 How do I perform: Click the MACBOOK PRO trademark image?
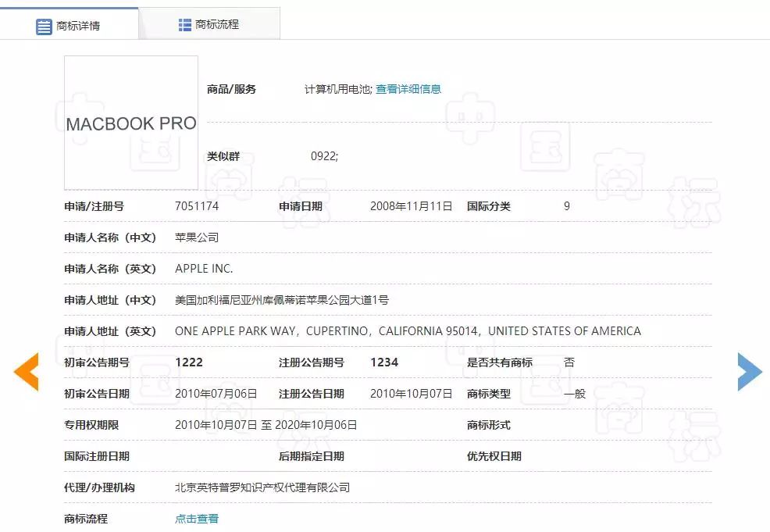tap(131, 123)
